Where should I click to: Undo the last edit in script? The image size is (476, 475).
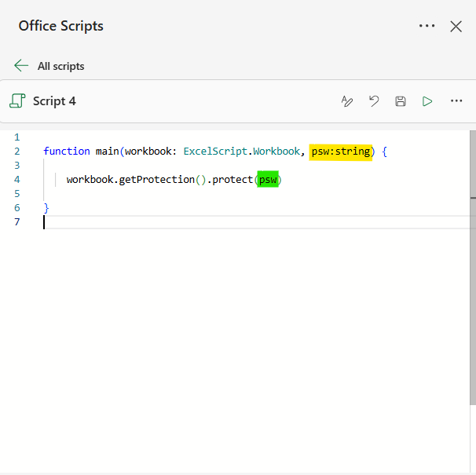(x=374, y=101)
